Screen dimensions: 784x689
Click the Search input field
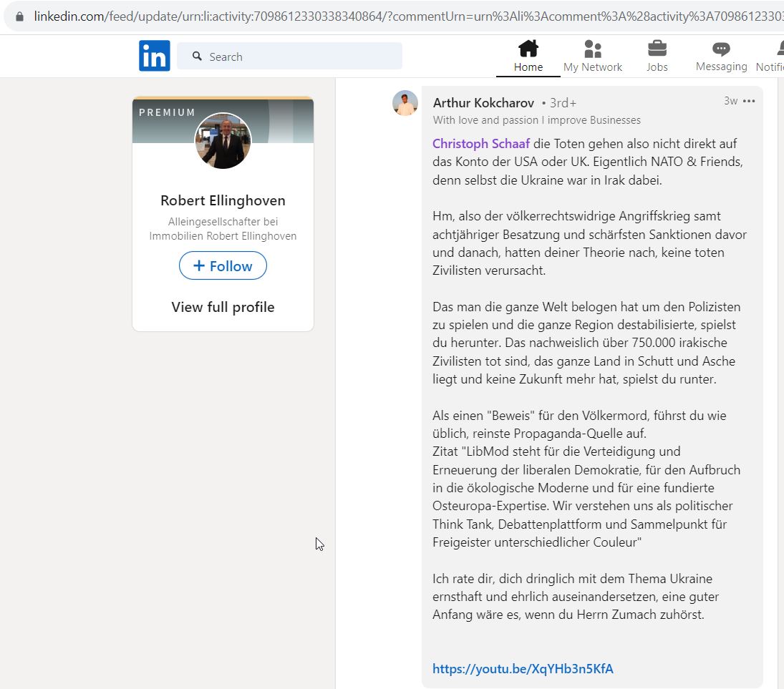coord(289,56)
